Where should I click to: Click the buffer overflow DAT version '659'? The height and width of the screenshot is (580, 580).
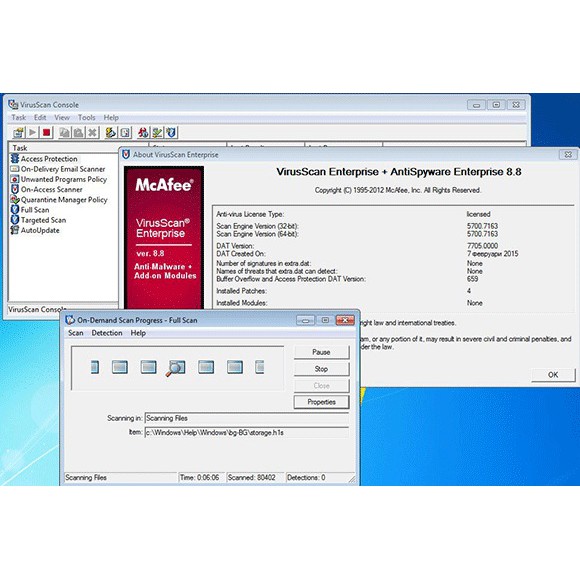tap(472, 279)
